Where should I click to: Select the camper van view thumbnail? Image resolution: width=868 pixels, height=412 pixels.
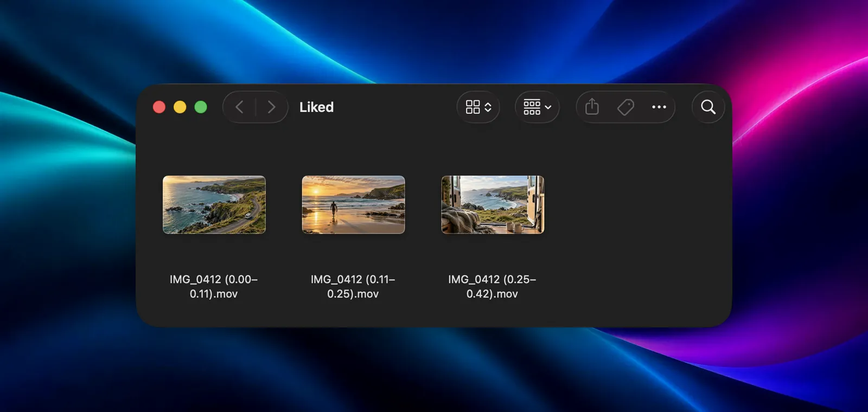pyautogui.click(x=493, y=205)
